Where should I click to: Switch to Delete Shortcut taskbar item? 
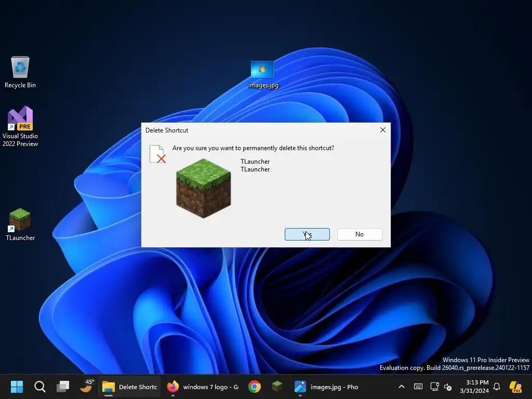click(129, 387)
